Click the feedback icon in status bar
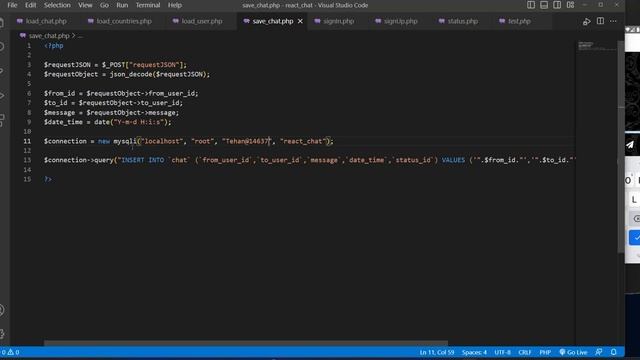640x360 pixels. [599, 352]
